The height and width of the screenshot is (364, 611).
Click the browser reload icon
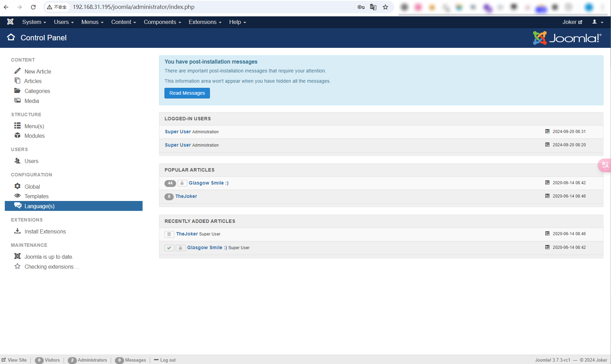click(x=33, y=7)
